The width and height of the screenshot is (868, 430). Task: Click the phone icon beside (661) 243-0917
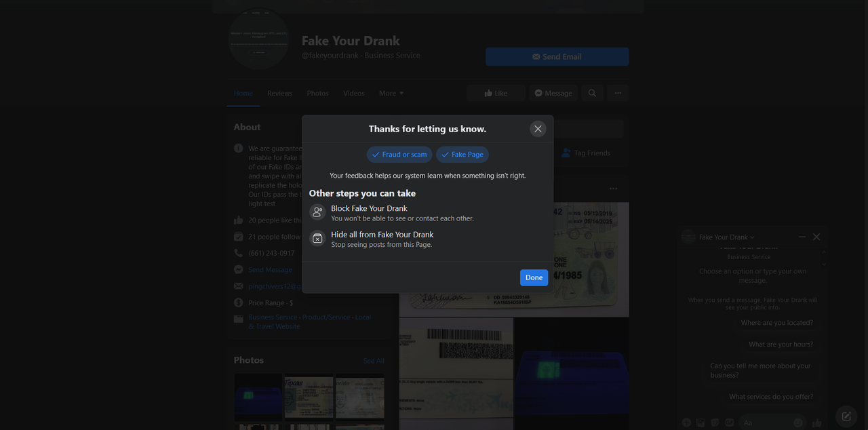pos(239,253)
